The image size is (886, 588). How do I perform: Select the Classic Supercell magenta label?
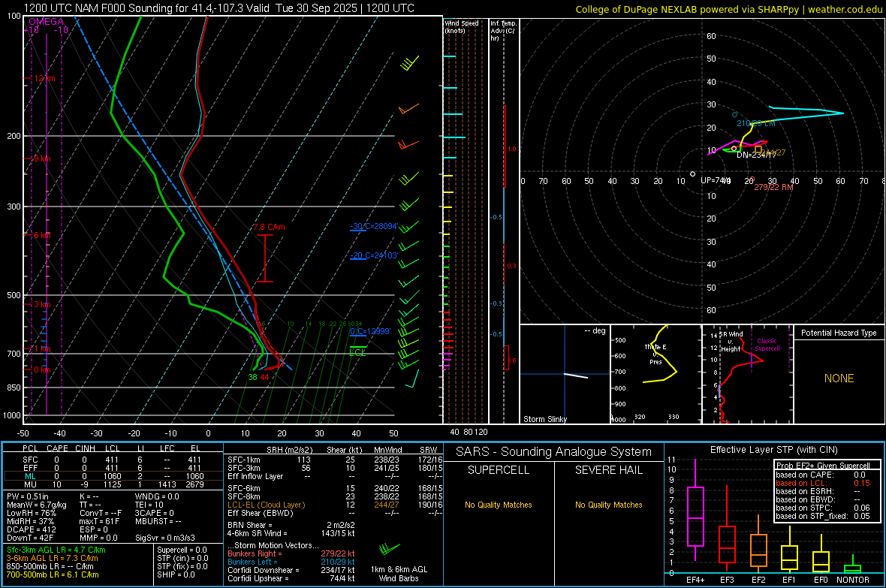(767, 345)
